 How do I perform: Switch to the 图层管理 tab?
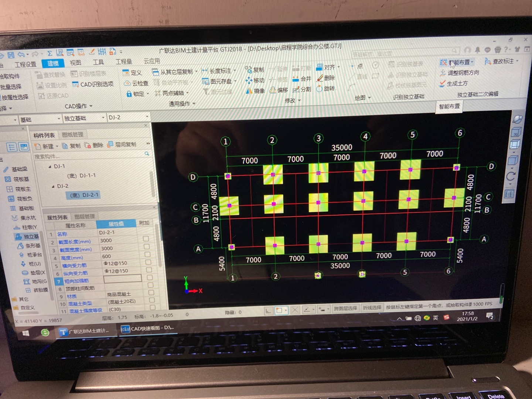pos(85,216)
